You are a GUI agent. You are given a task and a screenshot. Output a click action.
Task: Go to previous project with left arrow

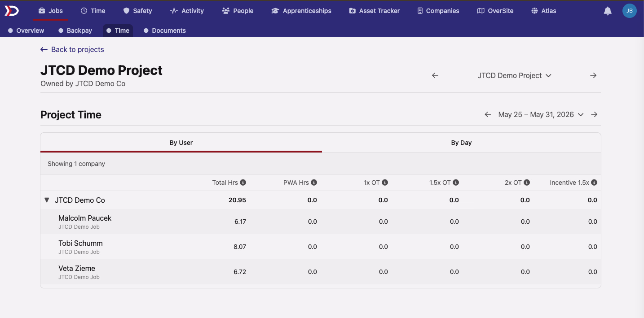tap(435, 75)
